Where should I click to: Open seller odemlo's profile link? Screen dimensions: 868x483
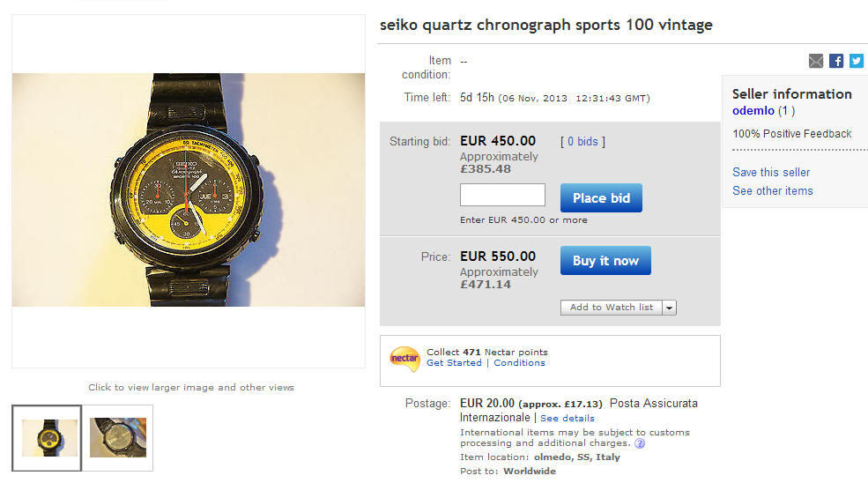point(753,111)
